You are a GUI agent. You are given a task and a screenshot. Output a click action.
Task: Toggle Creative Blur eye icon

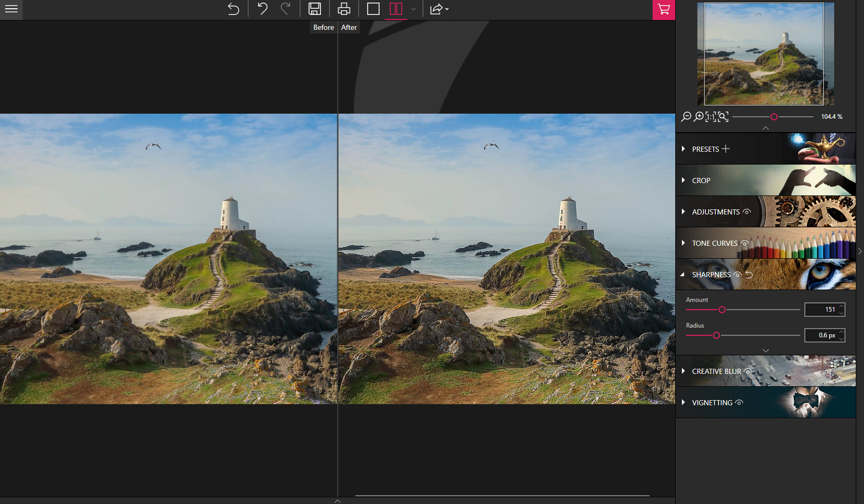[x=747, y=371]
